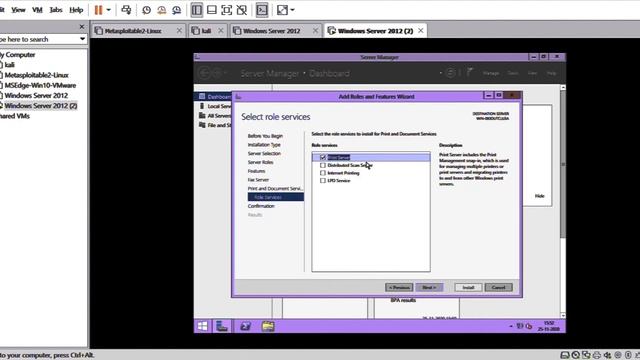Toggle the thumbnail bar view icon
Viewport: 640px width, 360px height.
coord(211,10)
